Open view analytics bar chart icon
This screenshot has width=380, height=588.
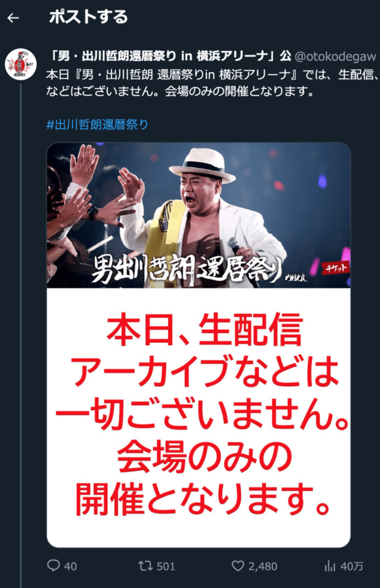[330, 566]
